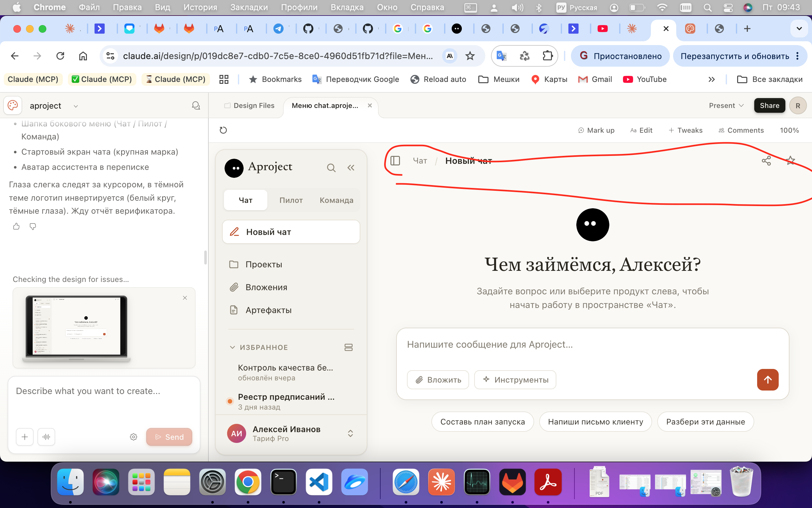Open the Present dropdown
The image size is (812, 508).
tap(726, 105)
